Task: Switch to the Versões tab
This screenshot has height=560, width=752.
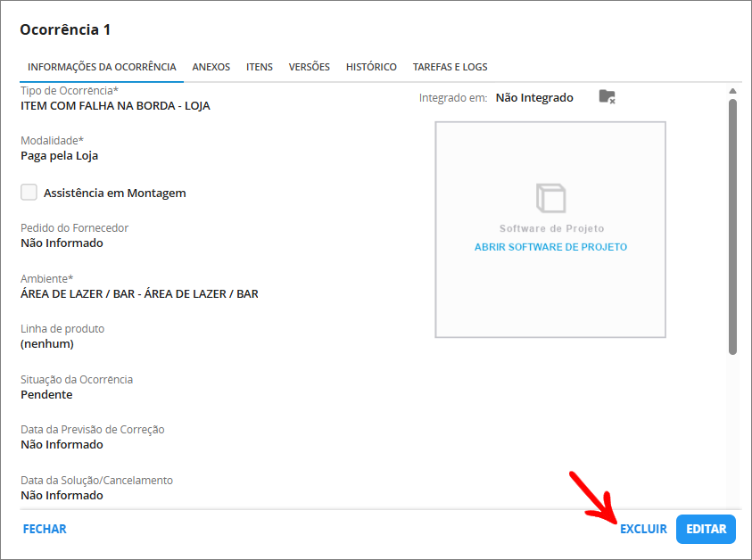Action: pos(310,67)
